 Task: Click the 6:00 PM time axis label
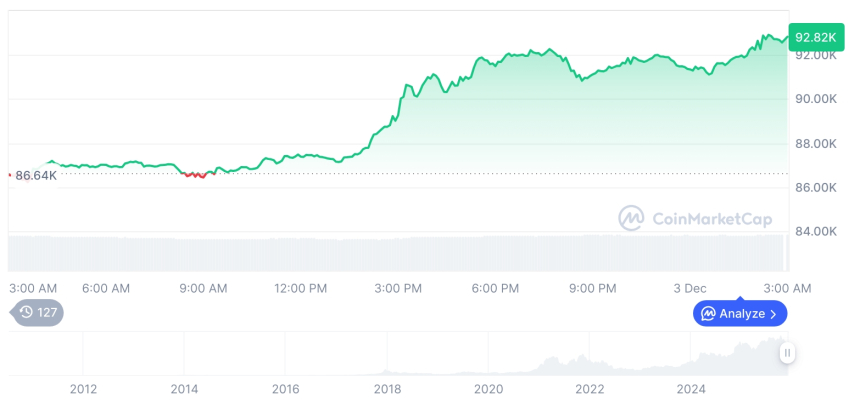[495, 288]
